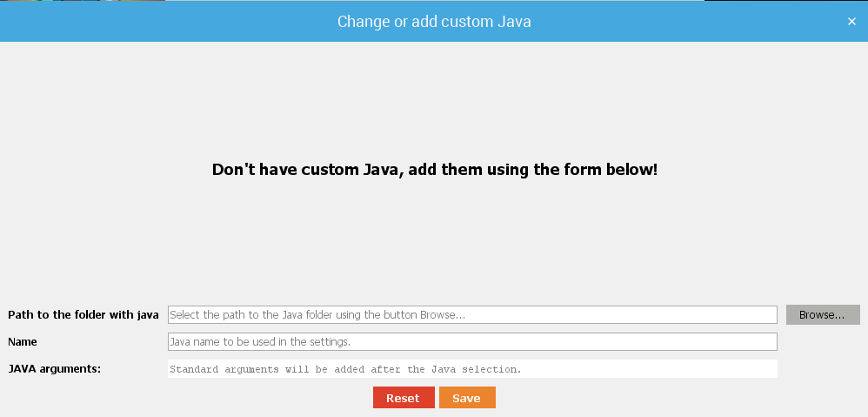
Task: Click the 'Don't have custom Java' message
Action: pyautogui.click(x=434, y=169)
